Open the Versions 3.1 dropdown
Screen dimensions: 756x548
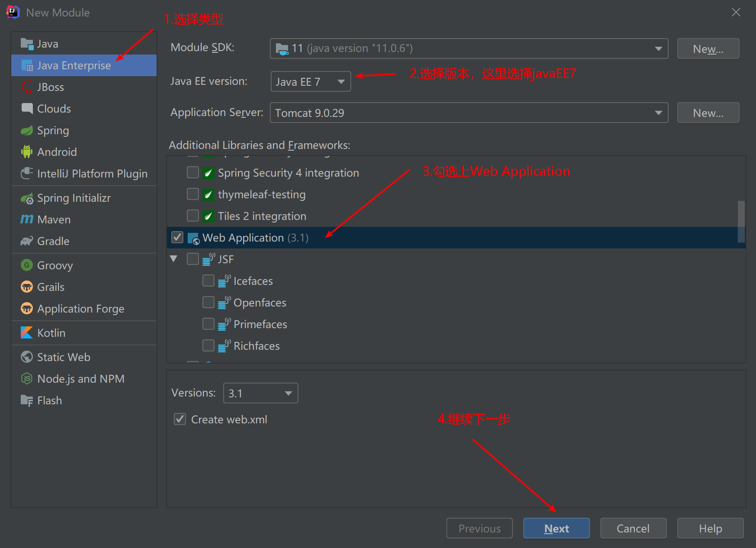click(260, 393)
